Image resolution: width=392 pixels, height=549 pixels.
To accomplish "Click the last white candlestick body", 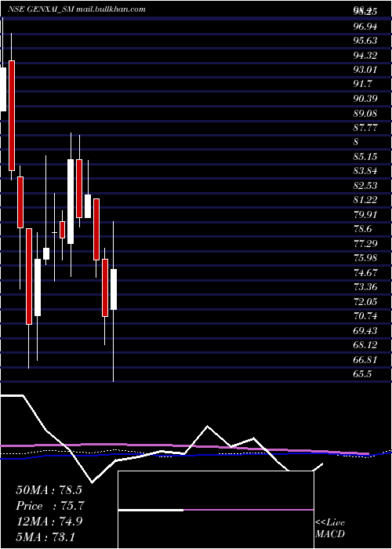I will 114,289.
